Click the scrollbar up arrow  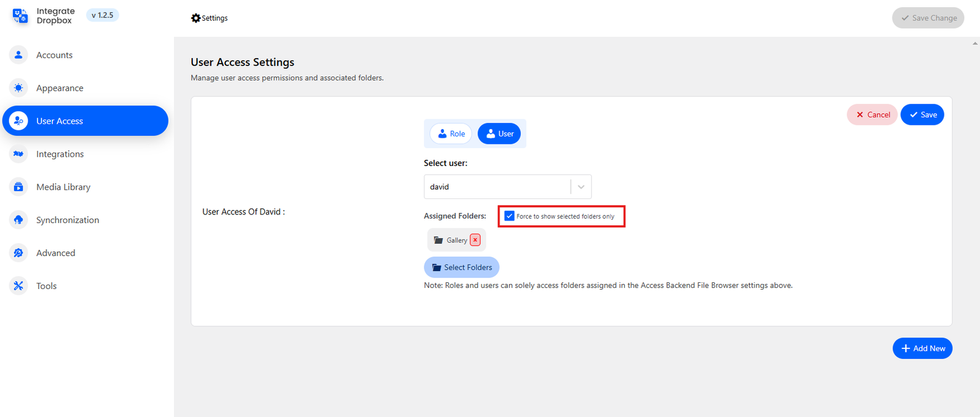pos(975,43)
